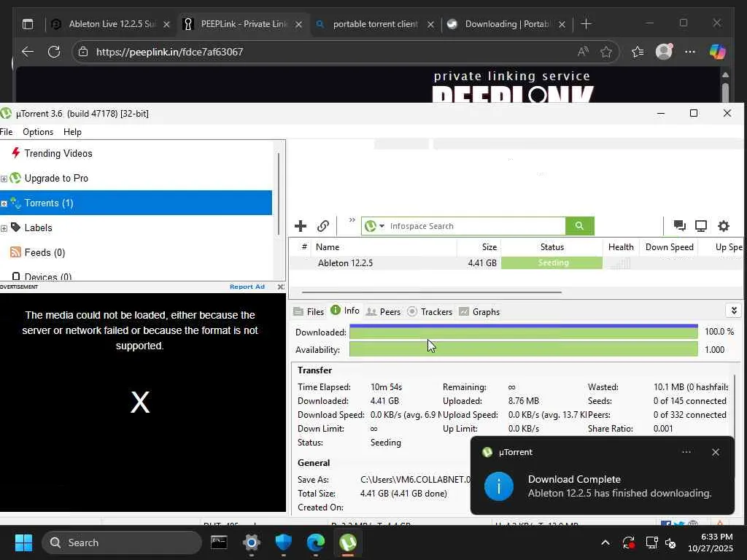747x560 pixels.
Task: Switch to the Peers tab
Action: coord(383,312)
